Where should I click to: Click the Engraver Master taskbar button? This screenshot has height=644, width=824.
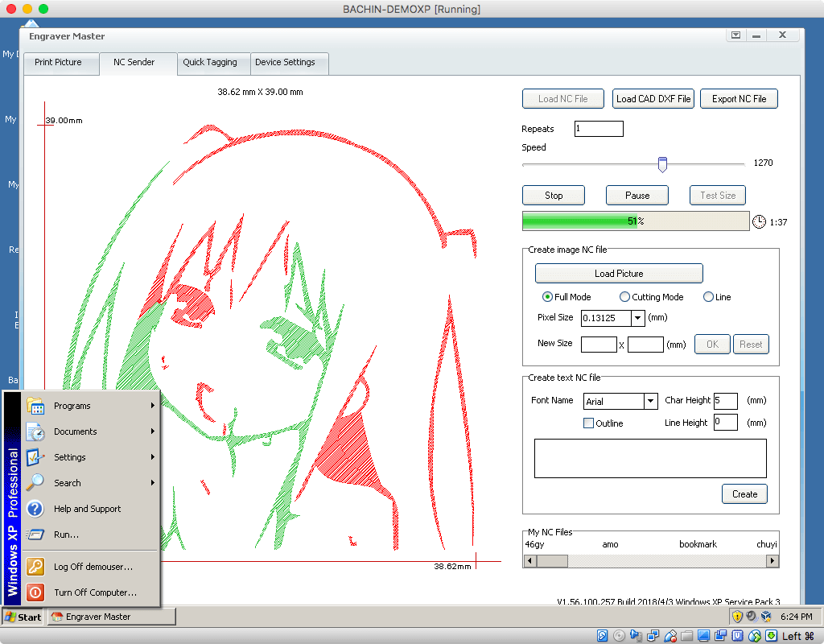[x=111, y=617]
